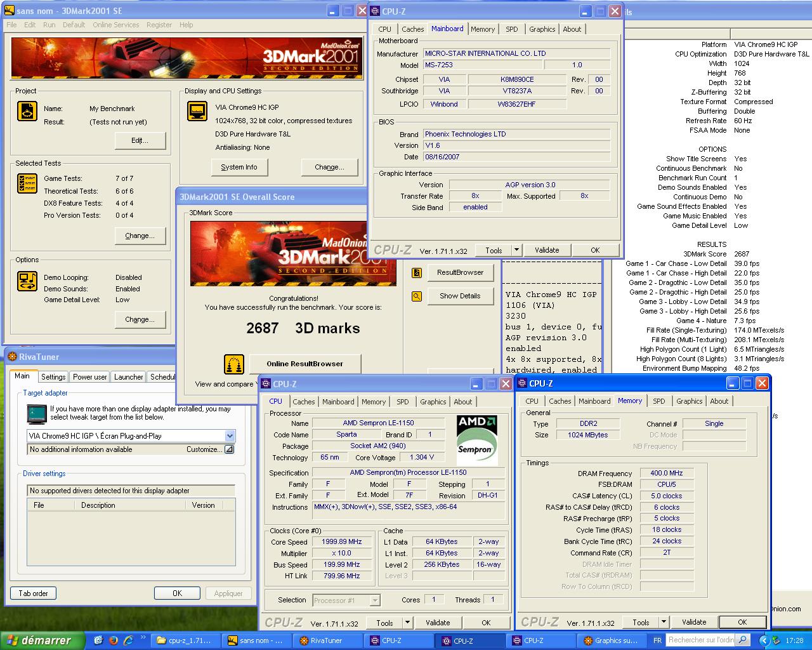Expand hidden system tray icons arrow

(763, 640)
